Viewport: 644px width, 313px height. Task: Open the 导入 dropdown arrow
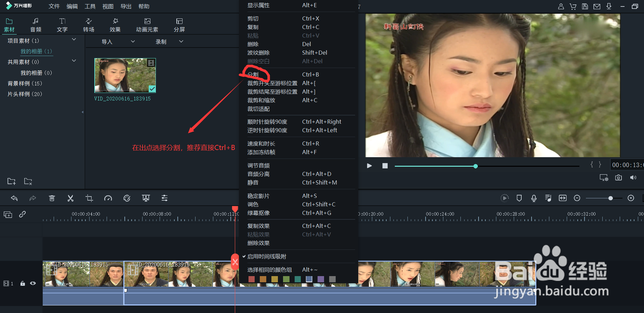pyautogui.click(x=133, y=41)
